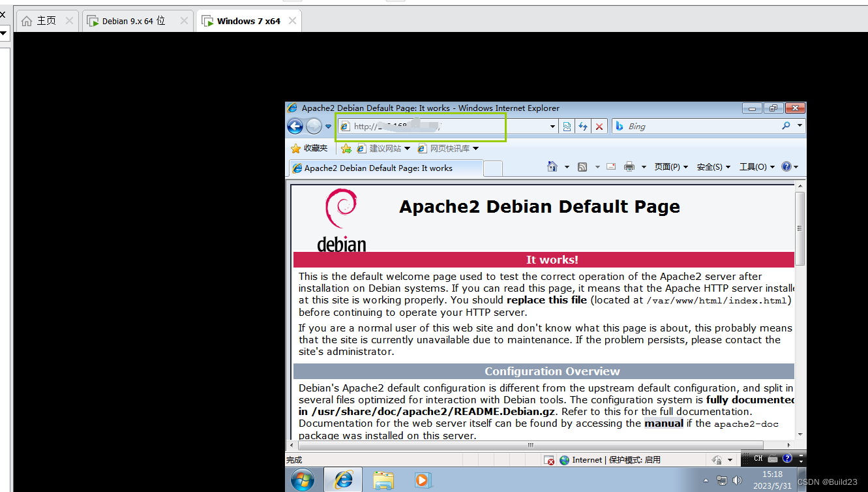This screenshot has width=868, height=492.
Task: Click the Read Mail envelope icon
Action: tap(611, 167)
